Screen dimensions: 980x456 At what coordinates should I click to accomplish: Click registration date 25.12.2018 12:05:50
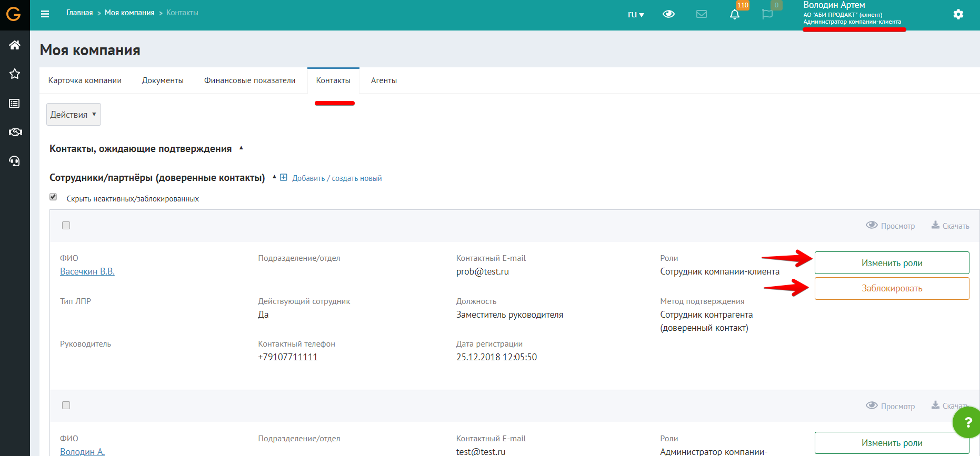(496, 357)
